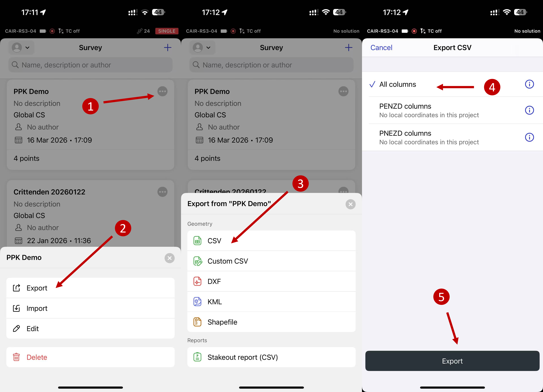This screenshot has width=543, height=392.
Task: Tap the search field in the left Survey screen
Action: point(90,65)
